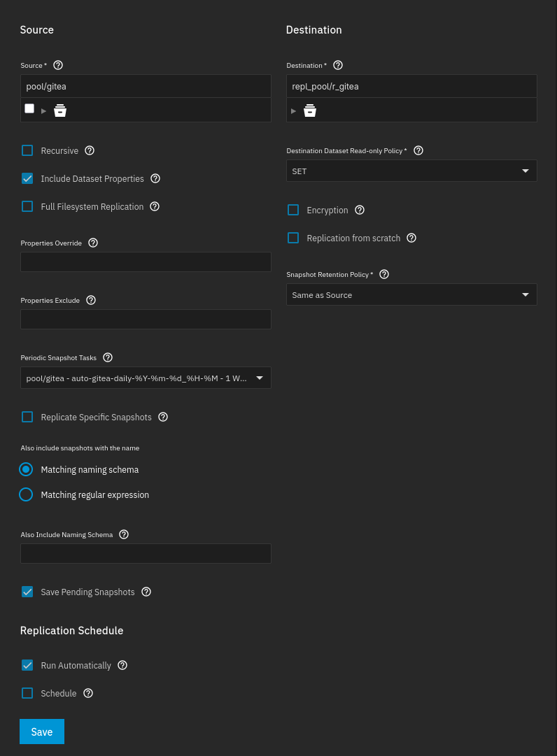This screenshot has width=557, height=756.
Task: Show help for Full Filesystem Replication
Action: 155,206
